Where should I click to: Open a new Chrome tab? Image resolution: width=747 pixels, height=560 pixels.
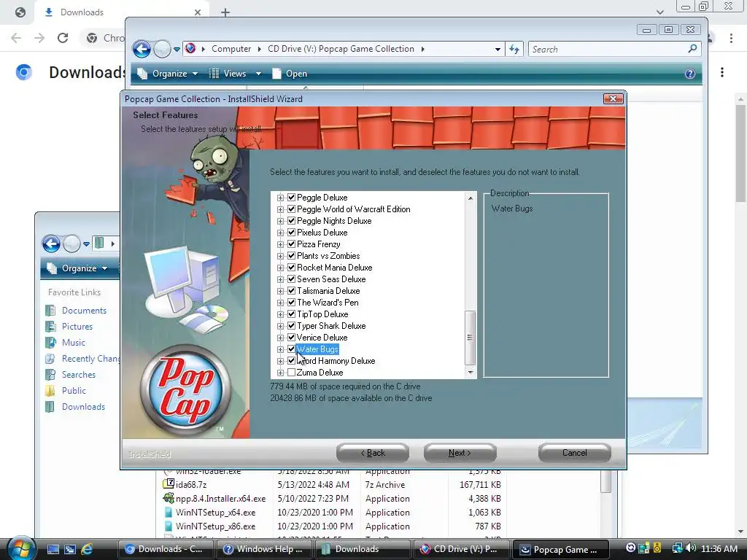click(x=225, y=12)
